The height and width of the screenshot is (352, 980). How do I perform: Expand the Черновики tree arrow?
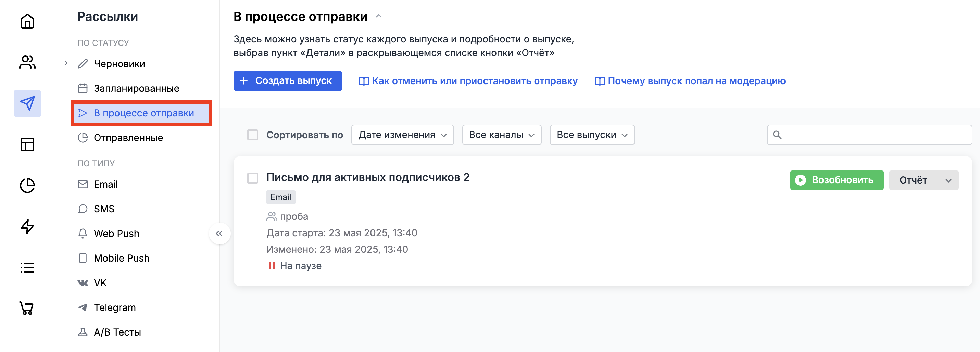[x=66, y=63]
